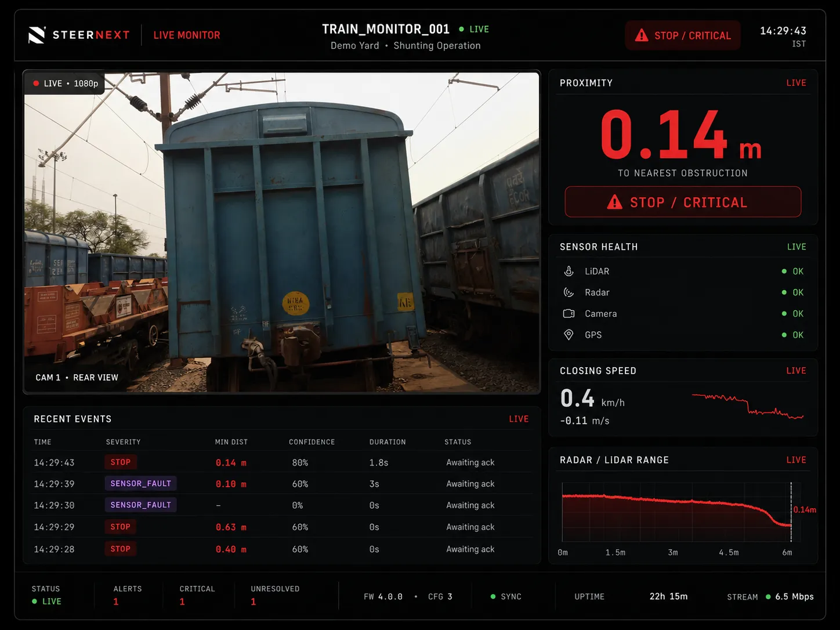Click the LIVE label in Sensor Health header
The image size is (840, 630).
click(796, 247)
